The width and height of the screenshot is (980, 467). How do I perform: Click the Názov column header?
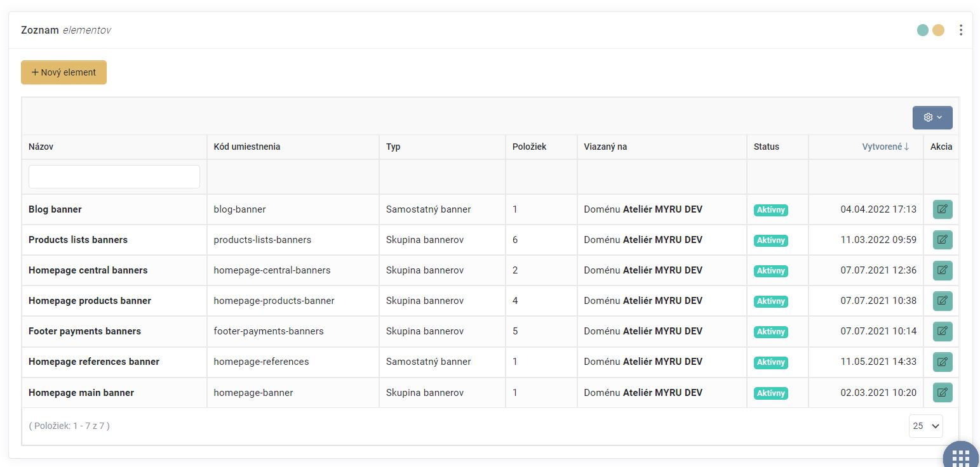(x=41, y=147)
